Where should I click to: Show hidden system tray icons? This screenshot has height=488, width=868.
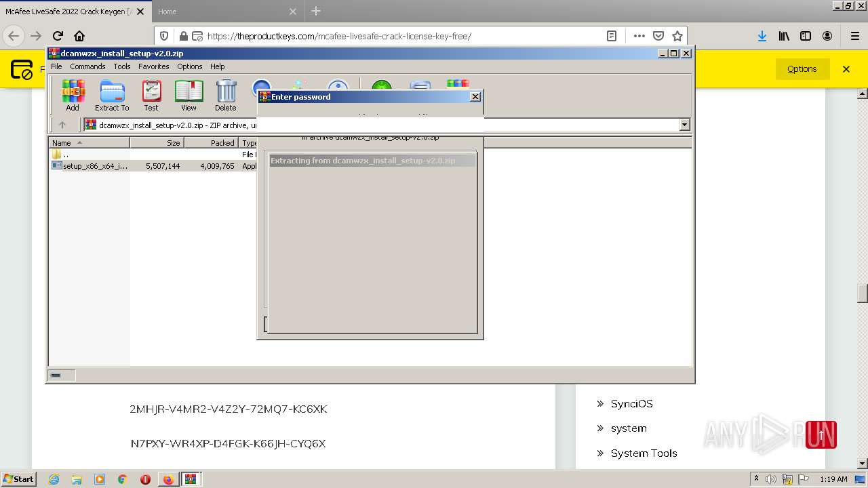point(757,479)
